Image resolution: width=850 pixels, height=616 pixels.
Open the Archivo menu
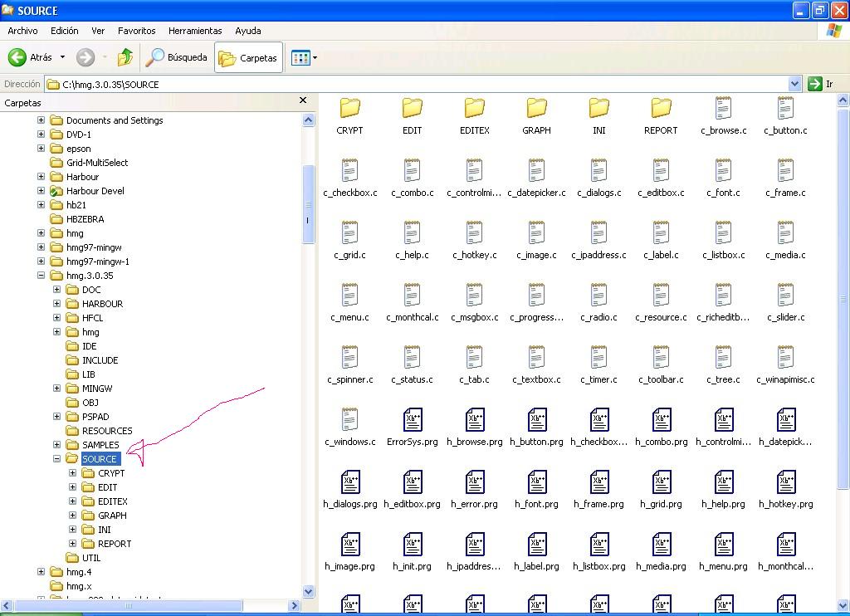tap(22, 31)
